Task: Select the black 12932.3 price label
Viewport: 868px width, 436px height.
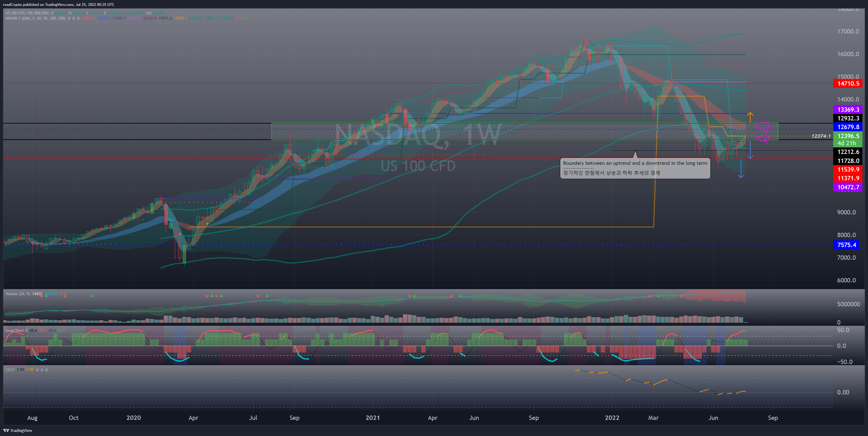Action: tap(848, 118)
